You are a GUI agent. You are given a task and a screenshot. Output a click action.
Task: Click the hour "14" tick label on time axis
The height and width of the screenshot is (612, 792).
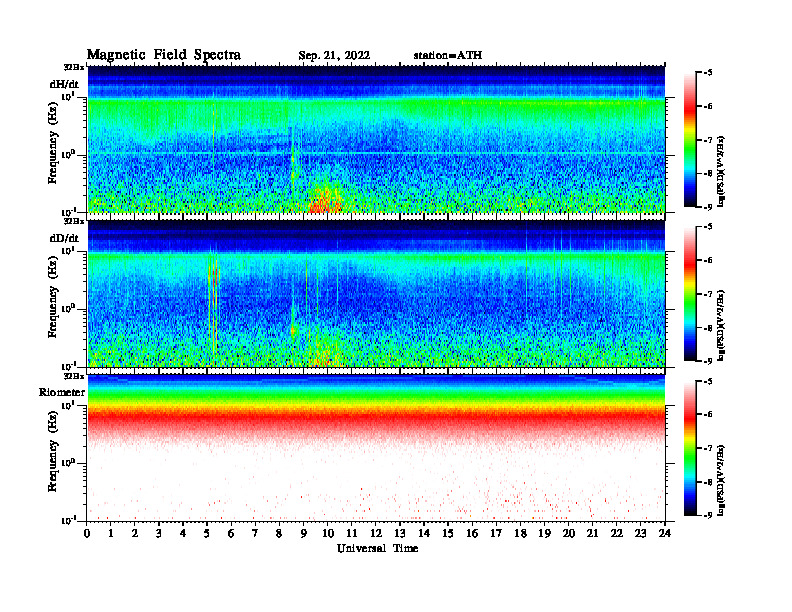424,534
